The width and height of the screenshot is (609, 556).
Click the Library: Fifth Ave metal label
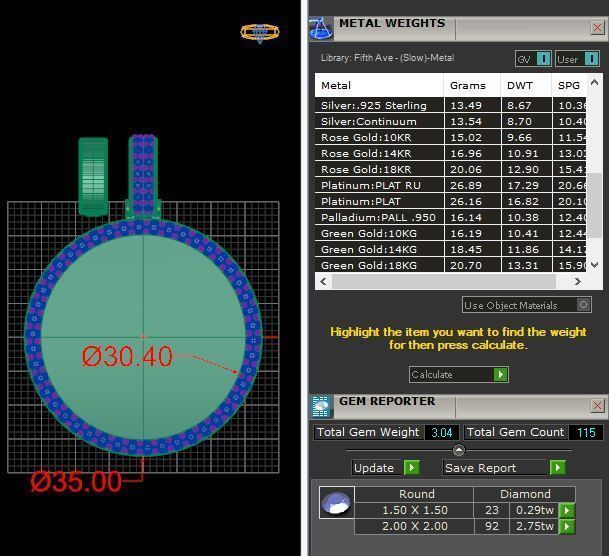point(387,58)
